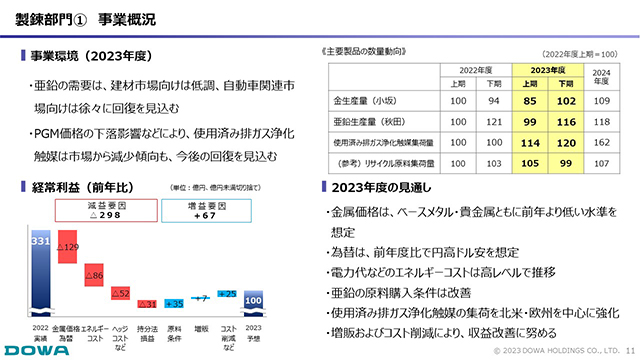
Task: Click the red △86 energy cost bar
Action: tap(94, 275)
